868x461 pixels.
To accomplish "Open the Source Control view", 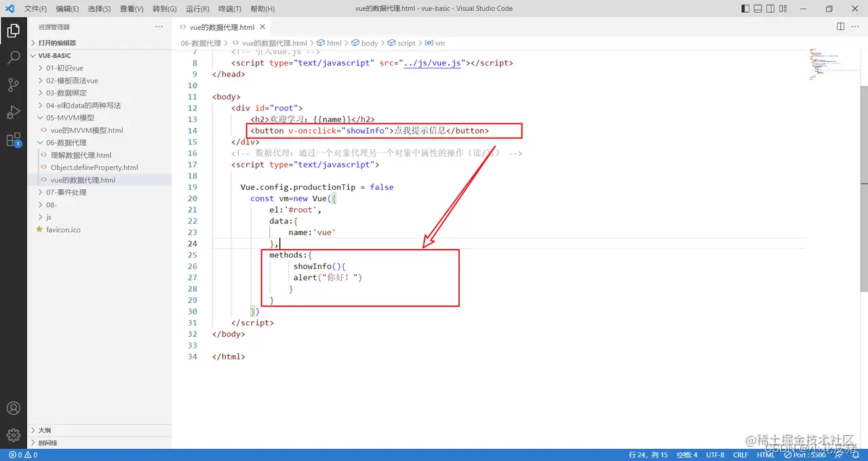I will [x=13, y=85].
